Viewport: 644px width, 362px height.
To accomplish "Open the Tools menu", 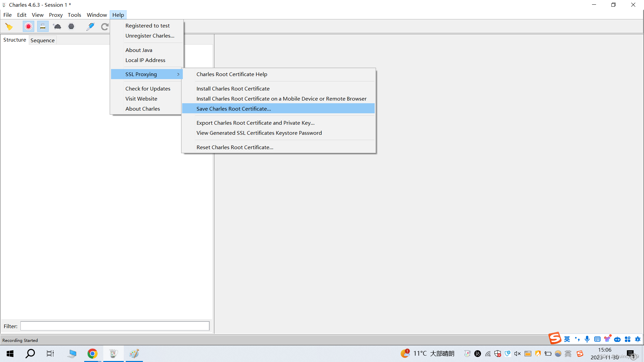I will point(74,15).
